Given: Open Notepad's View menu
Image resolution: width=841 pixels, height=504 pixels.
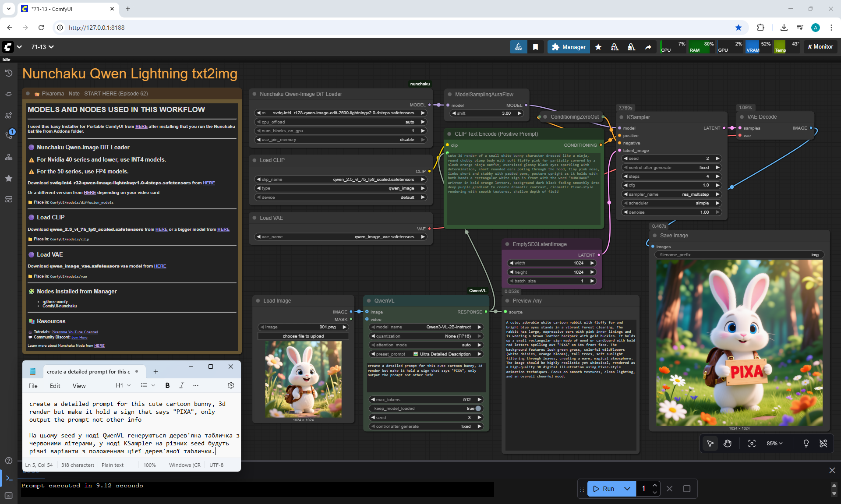Looking at the screenshot, I should tap(79, 386).
